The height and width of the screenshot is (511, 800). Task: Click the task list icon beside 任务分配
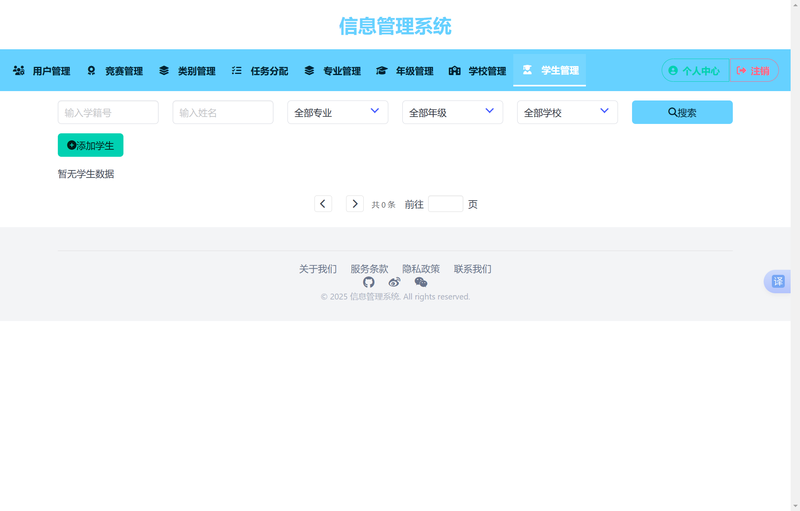[237, 70]
